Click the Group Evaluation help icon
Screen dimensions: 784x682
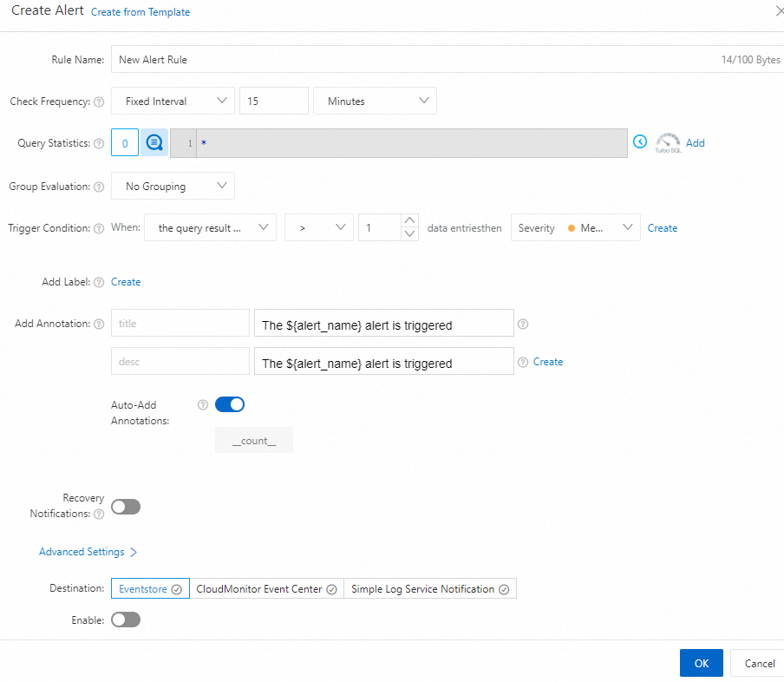[99, 187]
